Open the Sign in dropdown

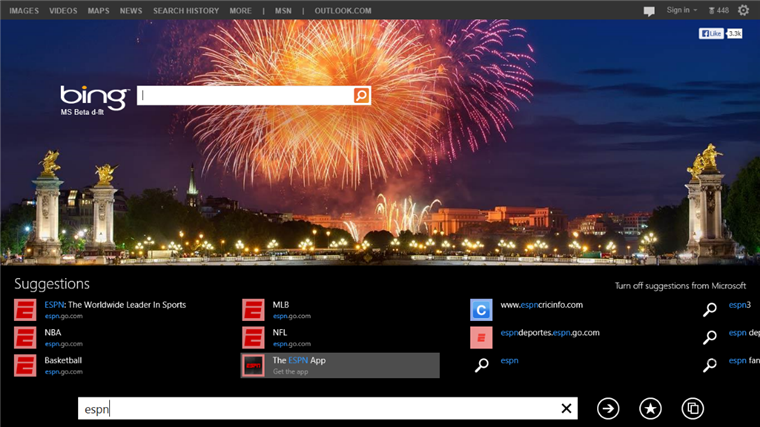coord(681,10)
